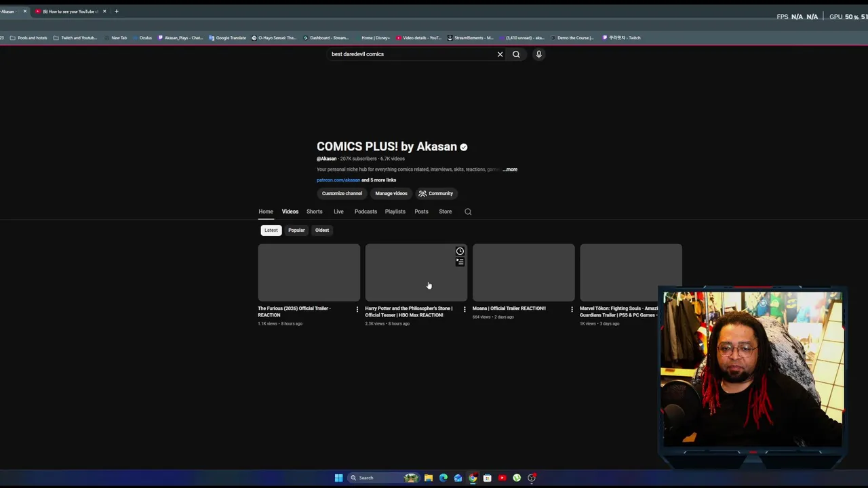
Task: Open more options for The Furious video
Action: tap(357, 309)
